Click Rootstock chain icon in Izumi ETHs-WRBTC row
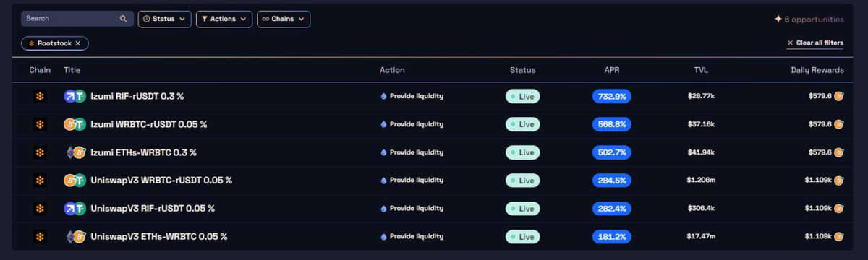This screenshot has width=868, height=260. [x=40, y=152]
